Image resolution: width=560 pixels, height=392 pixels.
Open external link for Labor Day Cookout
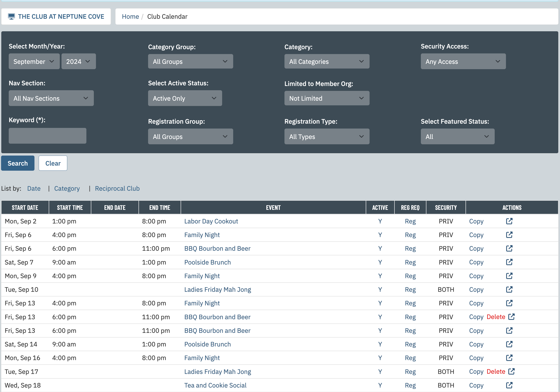coord(509,221)
